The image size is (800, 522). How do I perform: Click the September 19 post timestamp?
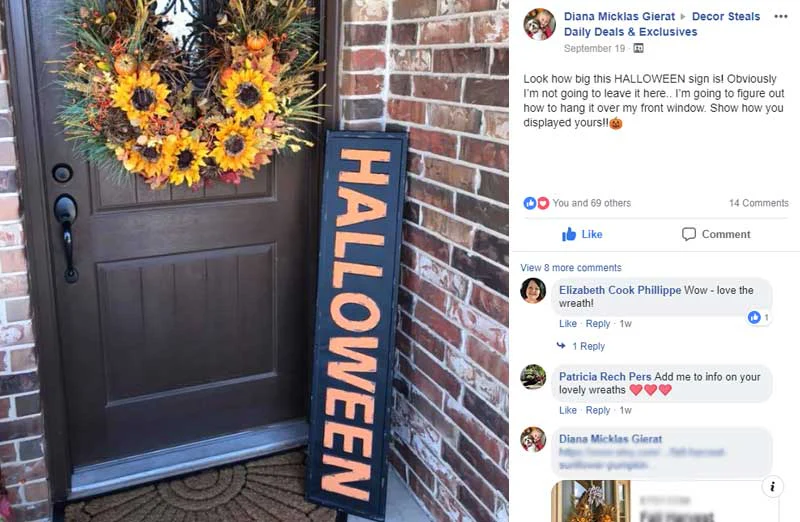click(x=594, y=48)
